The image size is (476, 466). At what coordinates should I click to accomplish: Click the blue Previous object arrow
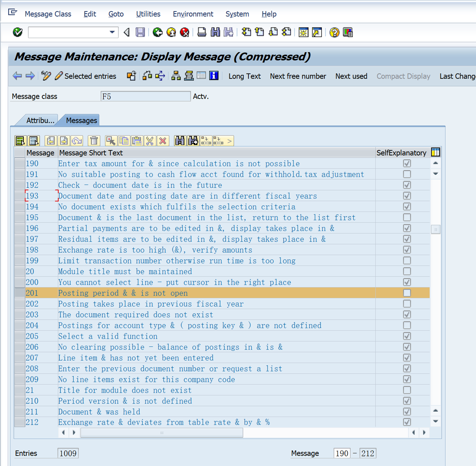(17, 76)
